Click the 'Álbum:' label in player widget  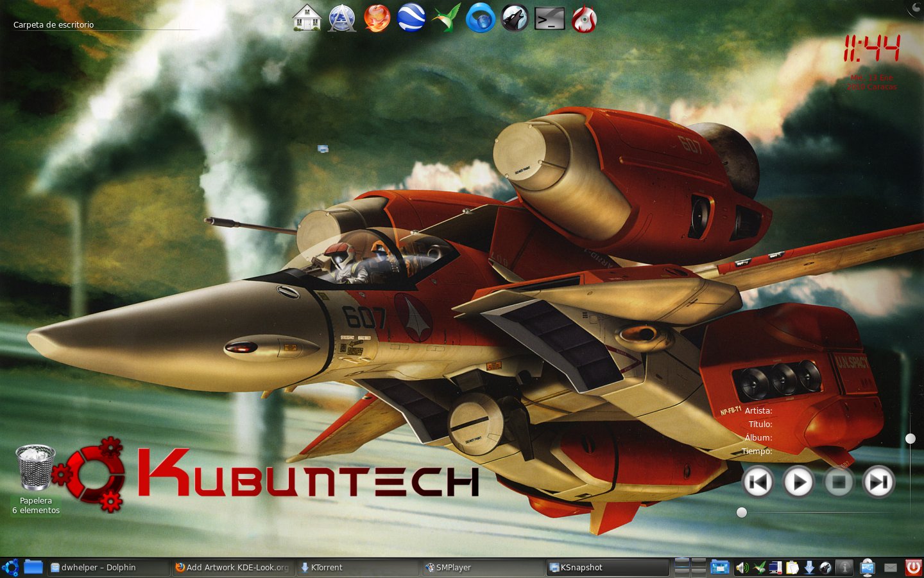coord(758,438)
